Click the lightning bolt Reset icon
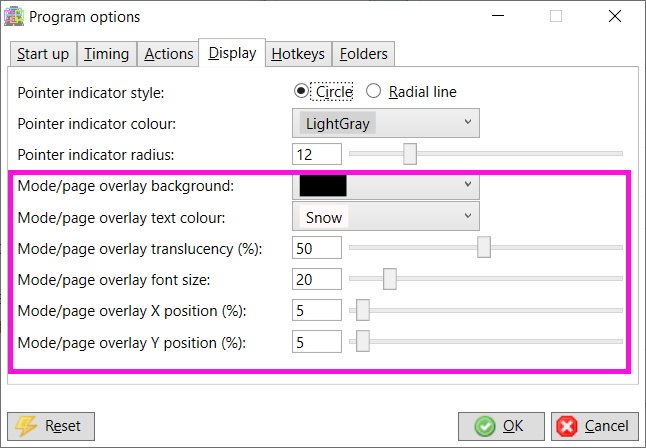Screen dimensions: 646x448 [x=26, y=426]
